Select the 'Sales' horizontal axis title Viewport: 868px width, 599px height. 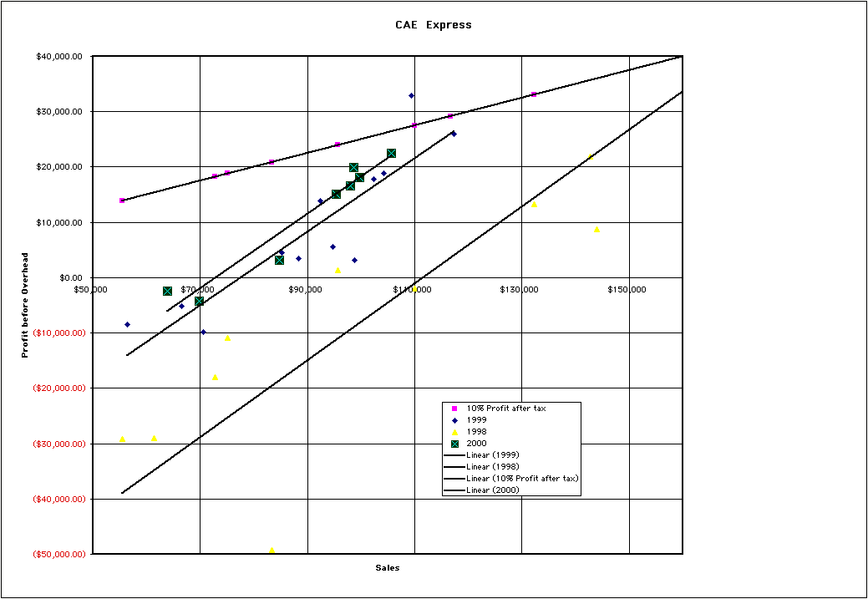pos(388,567)
